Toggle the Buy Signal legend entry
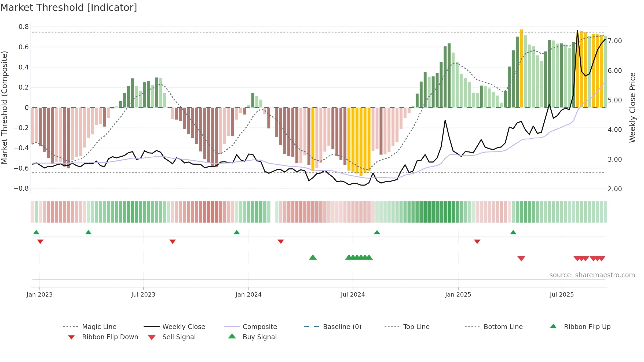This screenshot has height=362, width=644. click(252, 337)
